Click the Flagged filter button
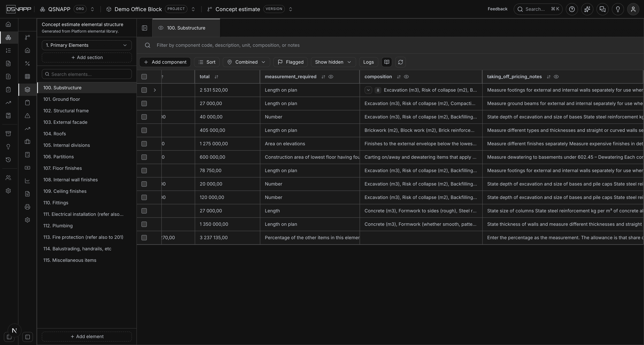 (291, 62)
